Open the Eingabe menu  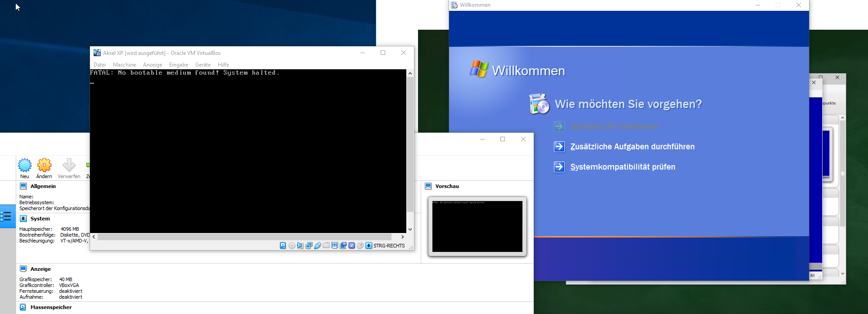pos(179,65)
